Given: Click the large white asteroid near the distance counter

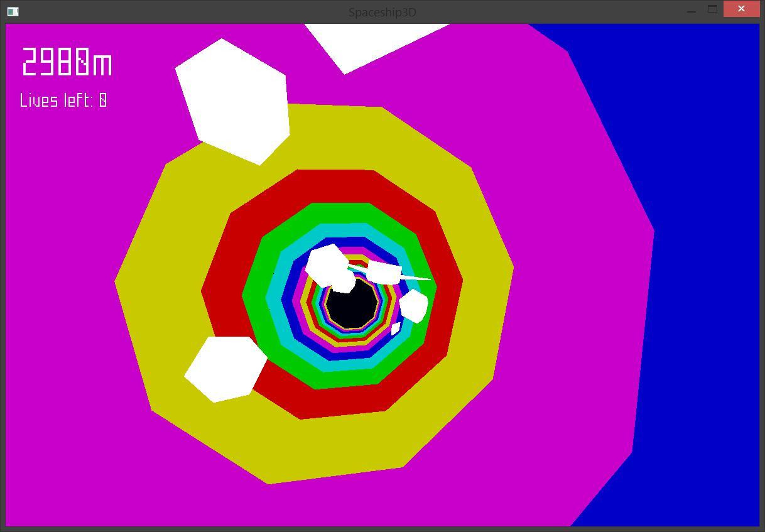Looking at the screenshot, I should tap(232, 102).
